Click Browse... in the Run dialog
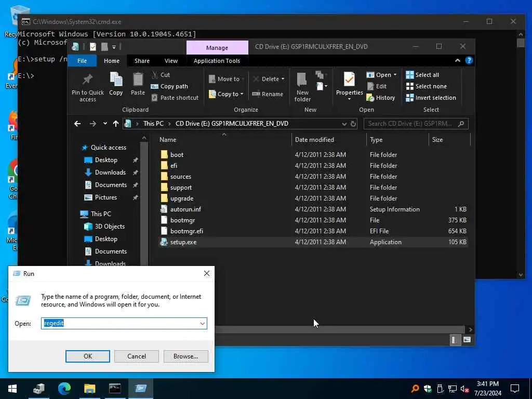532x399 pixels. 185,356
